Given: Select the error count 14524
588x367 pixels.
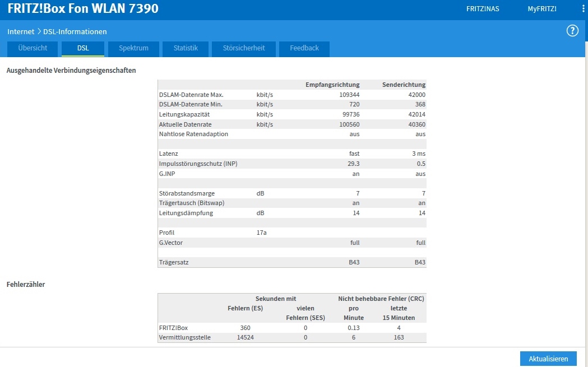Looking at the screenshot, I should coord(246,337).
